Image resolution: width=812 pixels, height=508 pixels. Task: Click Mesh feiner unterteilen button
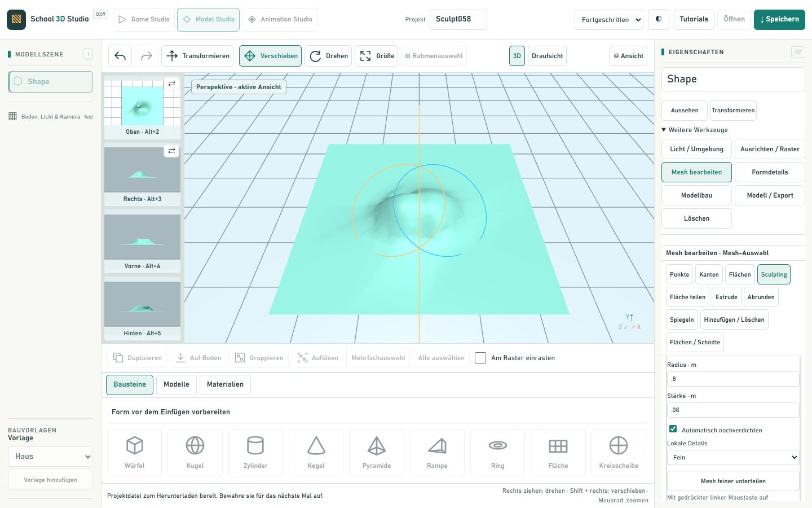pos(733,481)
